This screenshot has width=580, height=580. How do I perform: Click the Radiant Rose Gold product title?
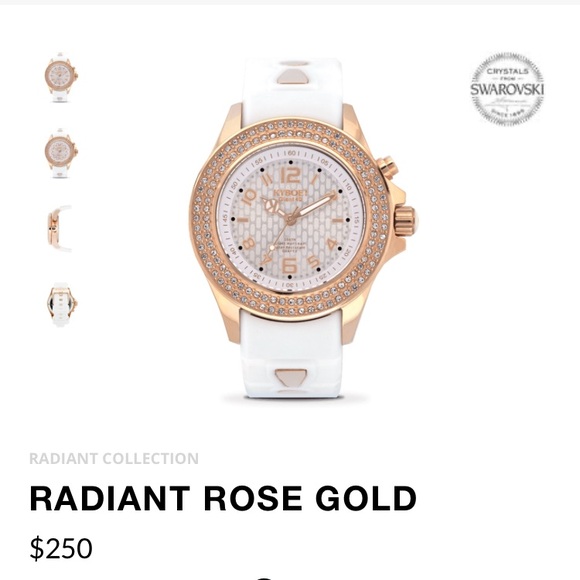click(x=223, y=498)
